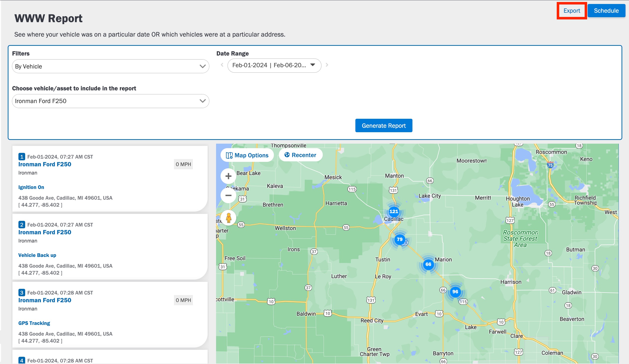Select the GPS Tracking event

[x=34, y=323]
